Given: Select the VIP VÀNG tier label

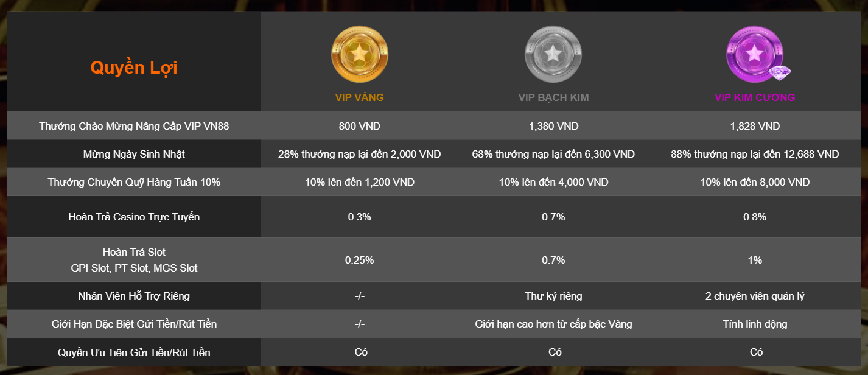Looking at the screenshot, I should click(x=359, y=97).
